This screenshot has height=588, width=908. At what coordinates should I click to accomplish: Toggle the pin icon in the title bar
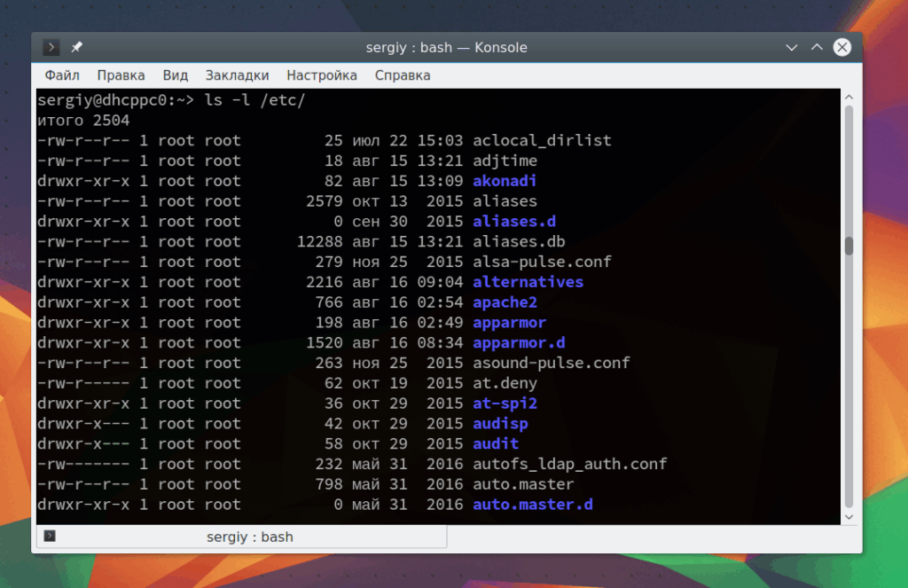point(76,47)
